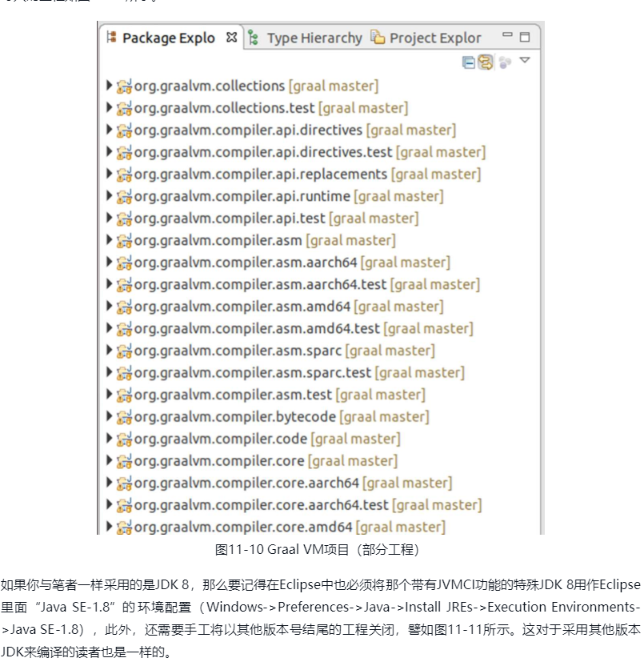Click [graal master] label beside org.graalvm.collections
Image resolution: width=644 pixels, height=662 pixels.
click(334, 86)
